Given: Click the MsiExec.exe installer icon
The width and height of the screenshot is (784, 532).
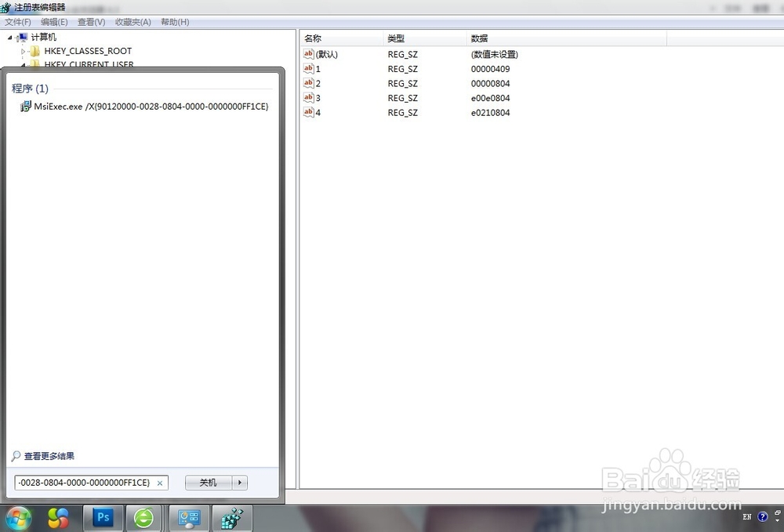Looking at the screenshot, I should [26, 107].
